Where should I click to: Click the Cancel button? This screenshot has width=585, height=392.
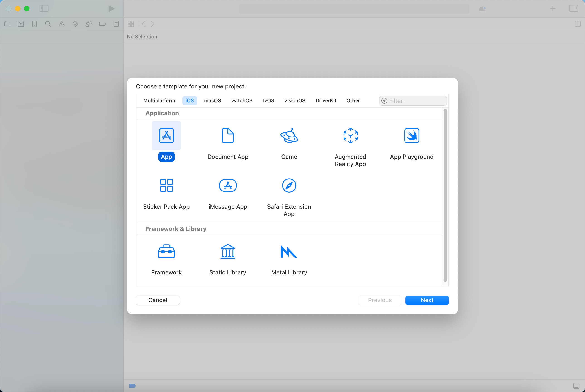click(x=158, y=300)
